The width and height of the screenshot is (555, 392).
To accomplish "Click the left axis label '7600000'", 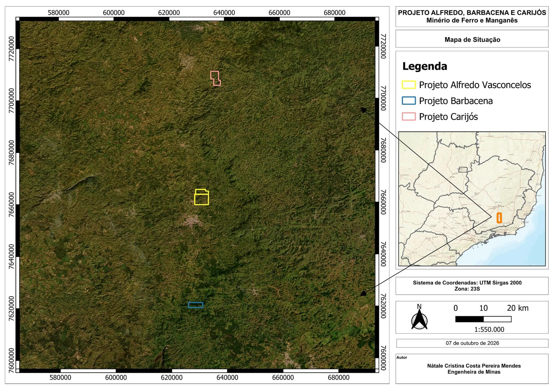I will (11, 361).
